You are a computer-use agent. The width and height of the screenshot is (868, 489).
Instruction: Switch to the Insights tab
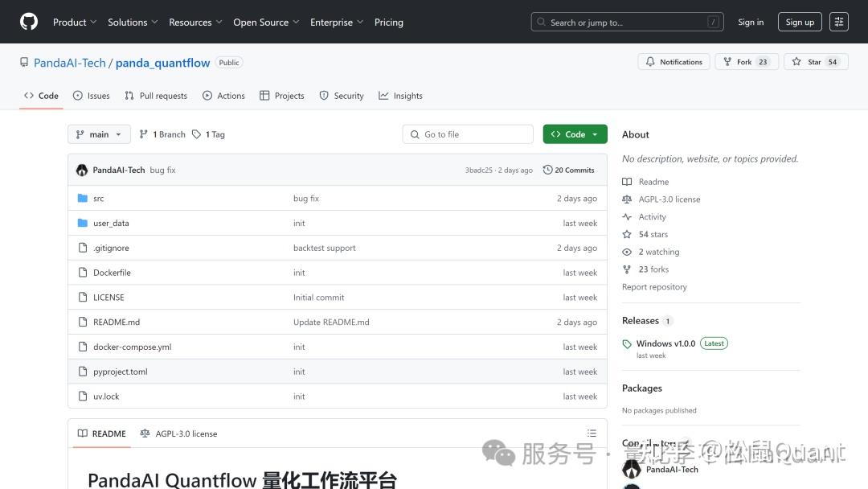coord(400,96)
